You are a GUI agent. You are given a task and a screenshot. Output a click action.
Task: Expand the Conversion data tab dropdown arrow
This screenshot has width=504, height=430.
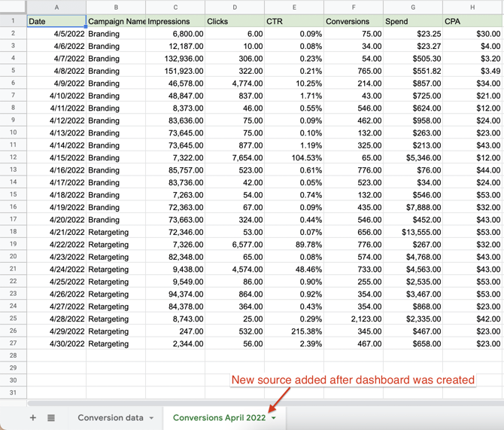point(151,418)
